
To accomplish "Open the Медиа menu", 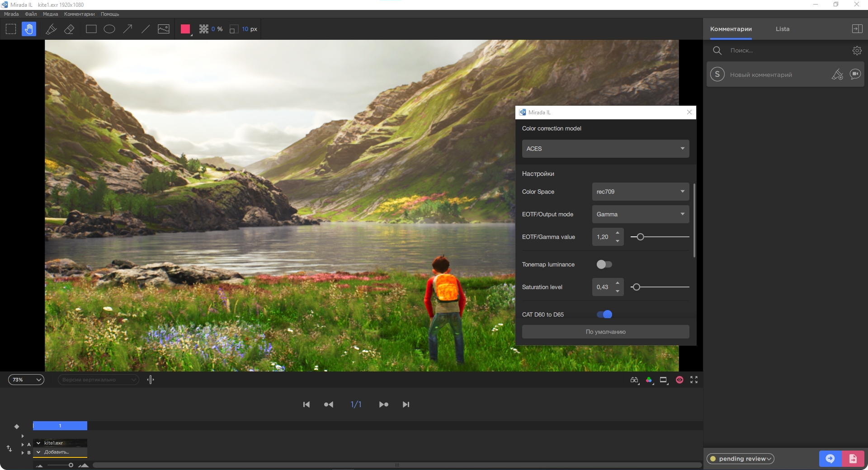I will 50,14.
